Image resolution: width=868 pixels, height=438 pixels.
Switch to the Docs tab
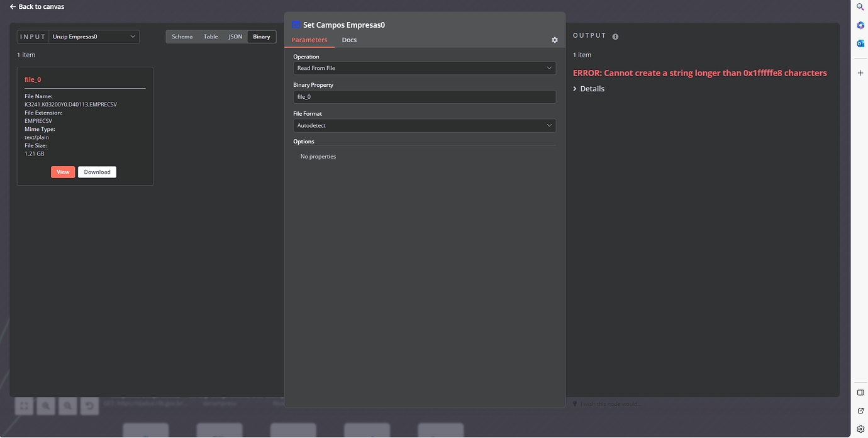349,39
